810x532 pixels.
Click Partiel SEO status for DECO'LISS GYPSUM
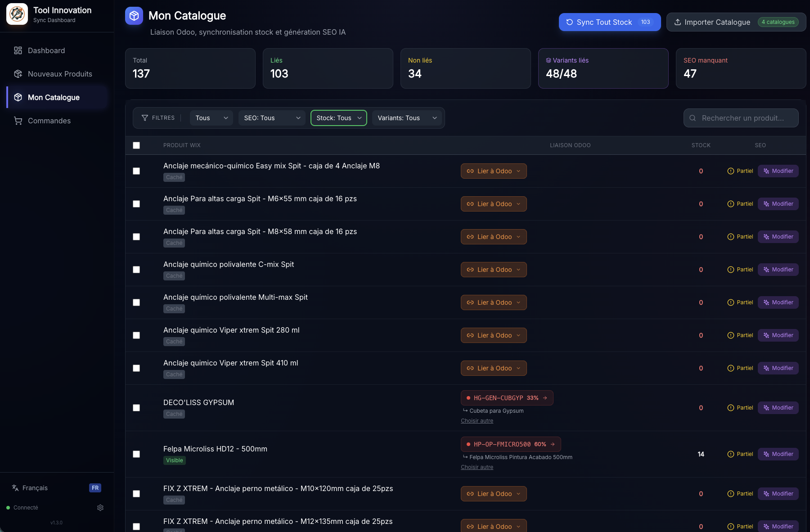(740, 408)
